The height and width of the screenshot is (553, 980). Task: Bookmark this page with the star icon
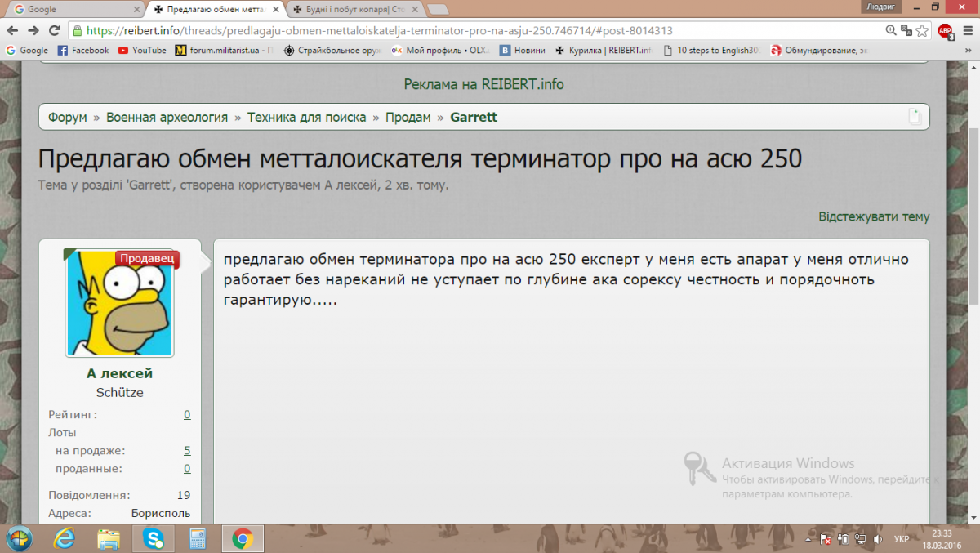(922, 30)
